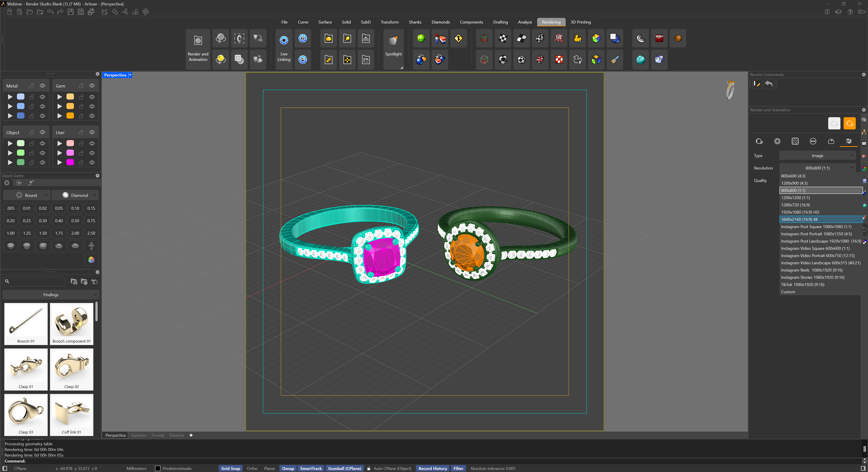The image size is (868, 472).
Task: Open the File menu
Action: (284, 22)
